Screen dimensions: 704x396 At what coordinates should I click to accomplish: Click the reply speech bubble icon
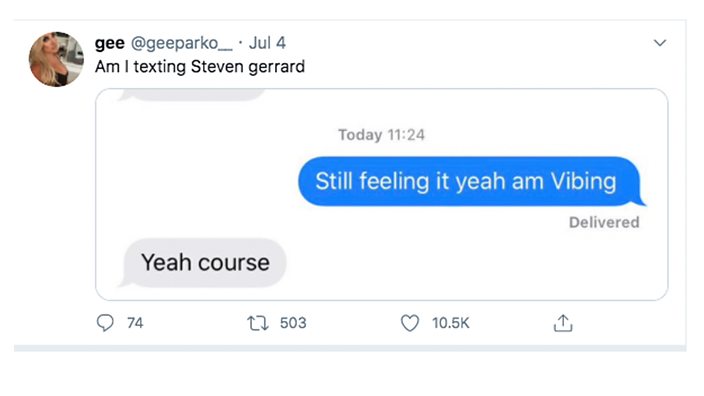click(105, 323)
